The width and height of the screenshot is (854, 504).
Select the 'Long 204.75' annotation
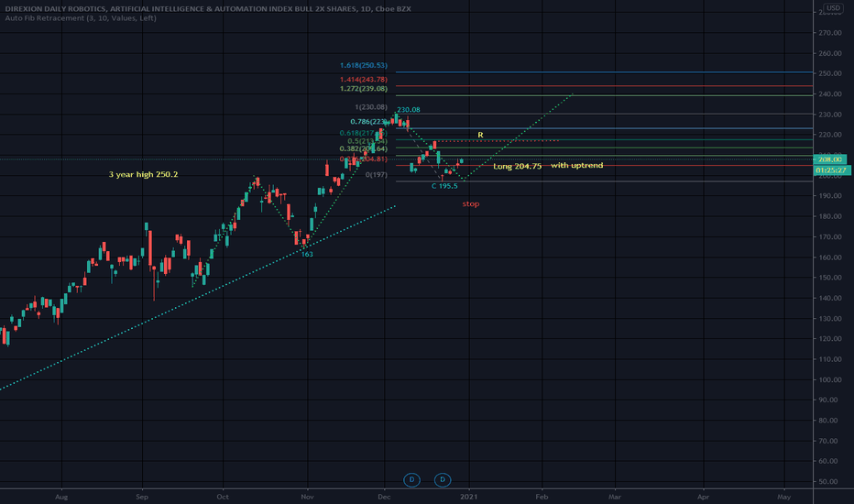[518, 166]
